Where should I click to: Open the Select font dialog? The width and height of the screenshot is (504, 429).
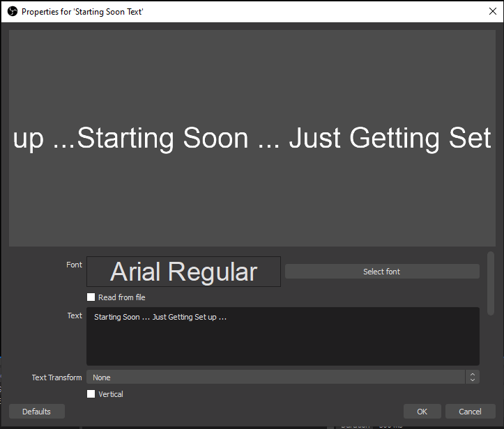[382, 272]
